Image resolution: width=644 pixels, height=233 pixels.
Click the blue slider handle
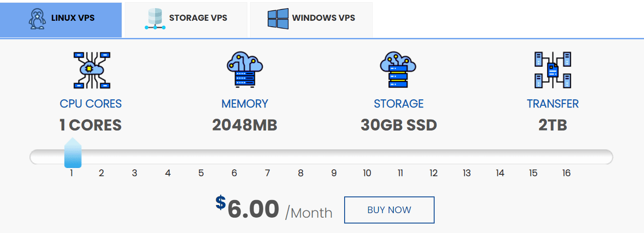[73, 154]
